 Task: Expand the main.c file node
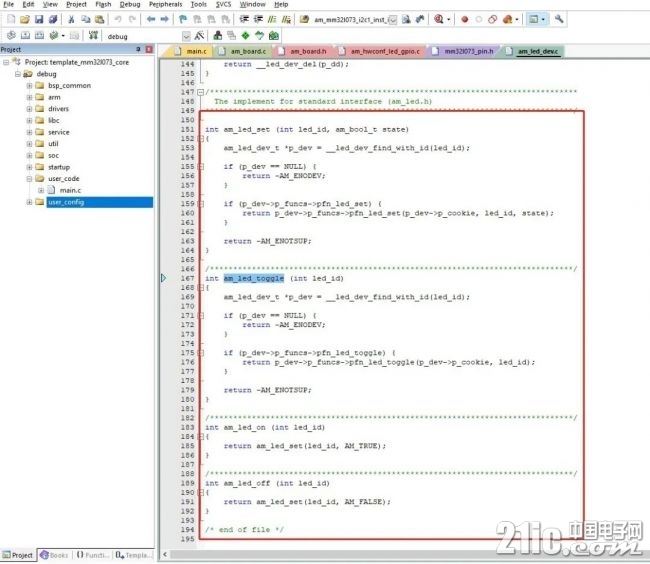pos(41,191)
